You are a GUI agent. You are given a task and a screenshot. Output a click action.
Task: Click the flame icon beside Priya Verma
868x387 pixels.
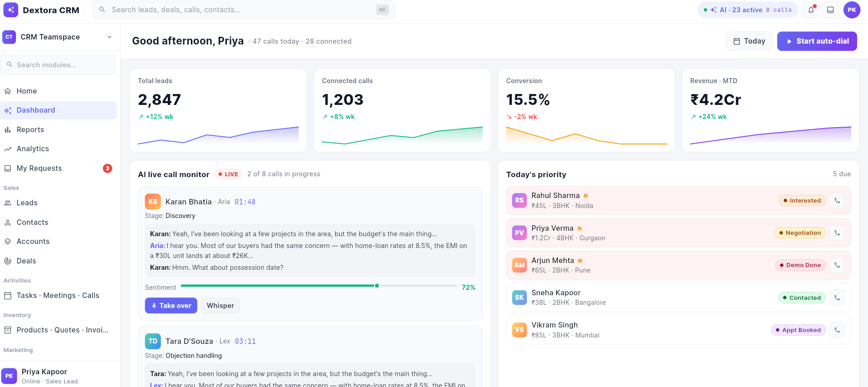click(580, 228)
